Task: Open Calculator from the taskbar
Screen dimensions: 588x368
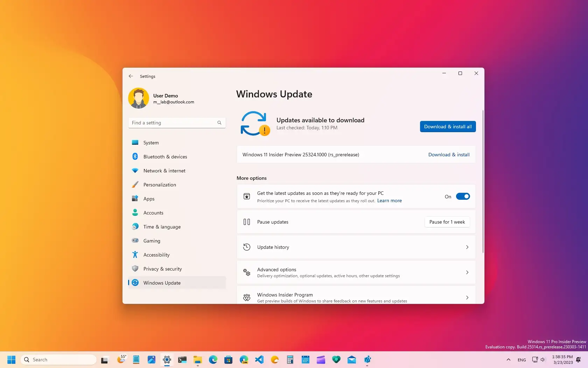Action: coord(290,360)
